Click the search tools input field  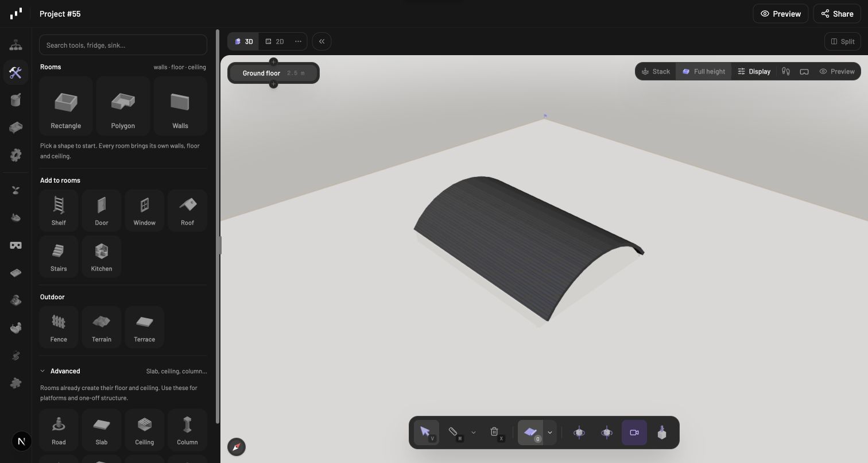point(123,45)
